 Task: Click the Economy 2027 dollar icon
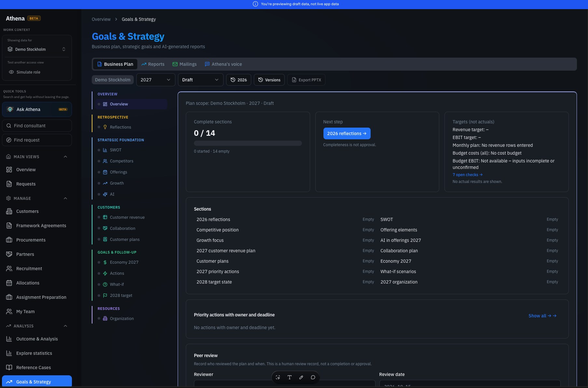tap(105, 262)
